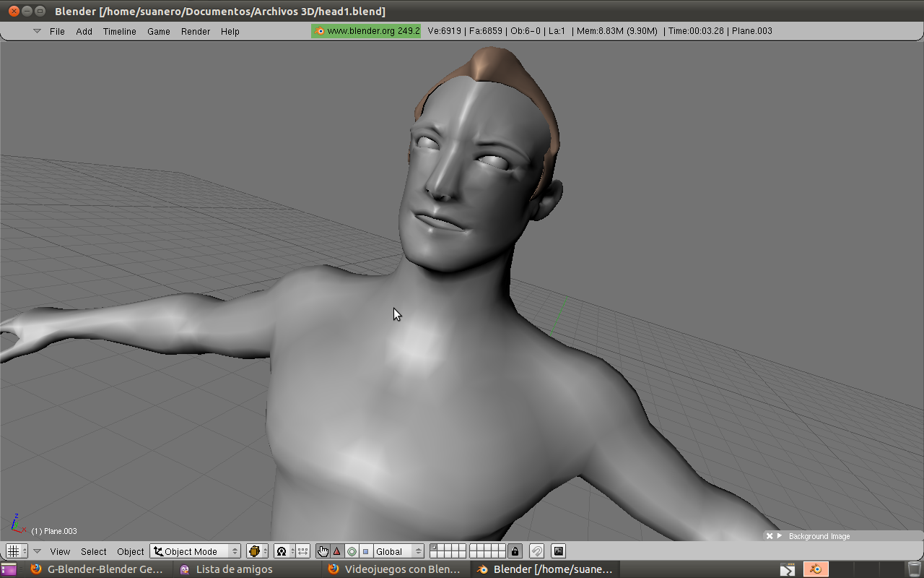Open the Select menu in 3D header
The width and height of the screenshot is (924, 578).
coord(93,551)
